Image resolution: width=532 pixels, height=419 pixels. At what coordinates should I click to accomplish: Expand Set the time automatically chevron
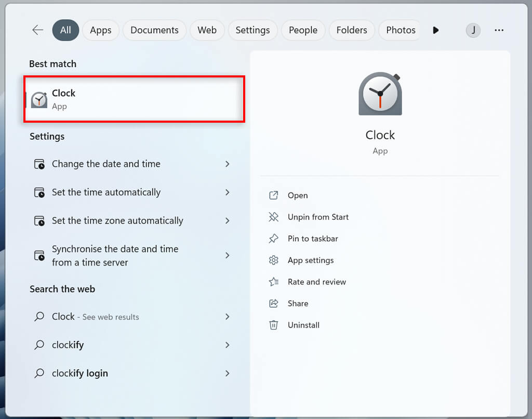coord(228,192)
